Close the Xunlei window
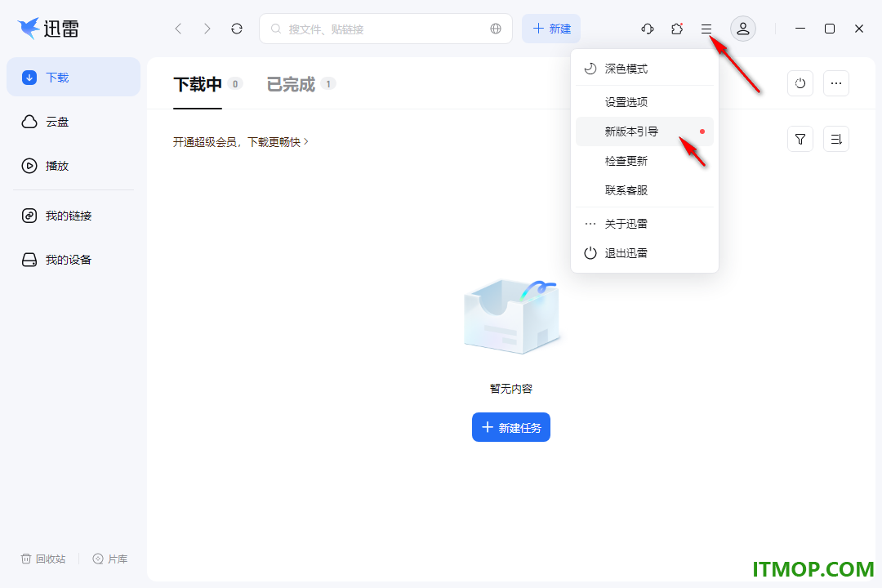The image size is (882, 588). [x=859, y=29]
